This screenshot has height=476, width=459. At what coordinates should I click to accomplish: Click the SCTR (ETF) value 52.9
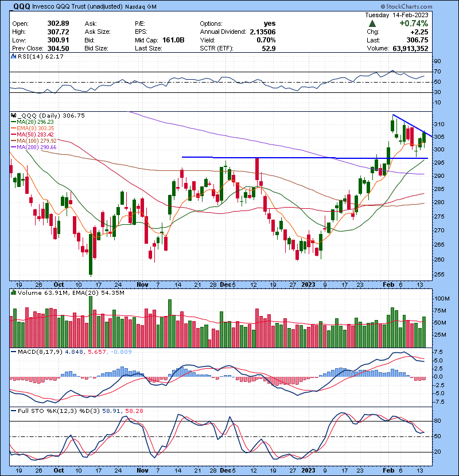269,49
